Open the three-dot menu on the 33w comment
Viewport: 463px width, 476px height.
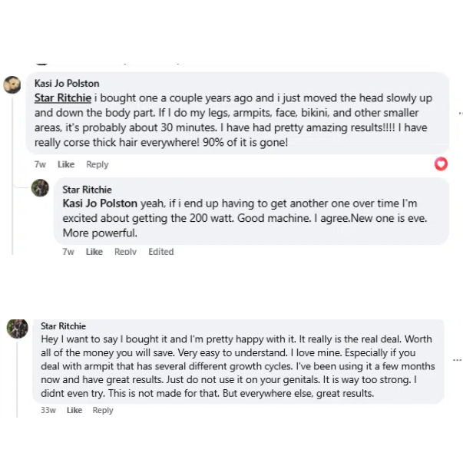457,359
